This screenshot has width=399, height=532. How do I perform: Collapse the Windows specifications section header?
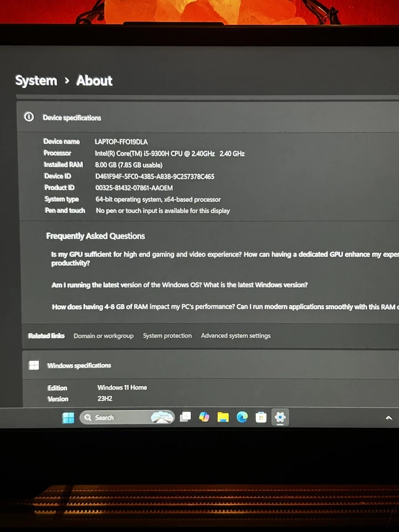[211, 365]
